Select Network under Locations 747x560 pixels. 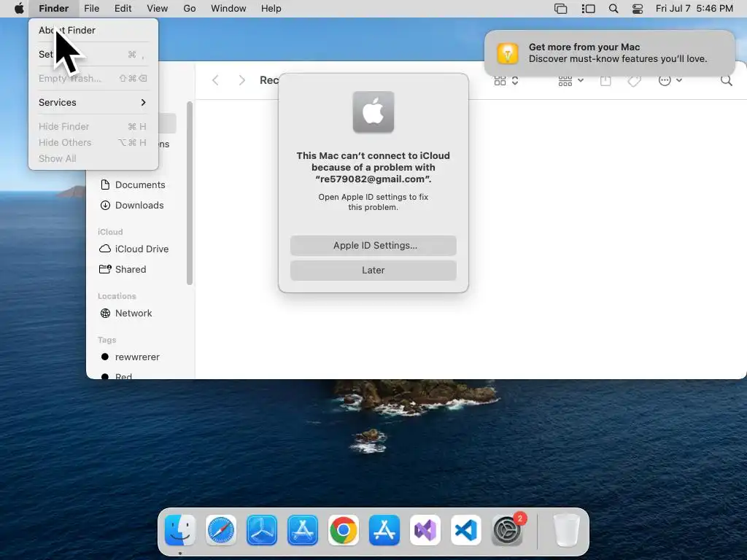[133, 314]
